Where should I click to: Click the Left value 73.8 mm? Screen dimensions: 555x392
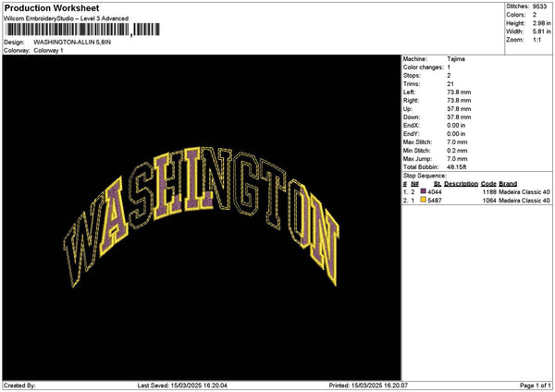point(459,92)
